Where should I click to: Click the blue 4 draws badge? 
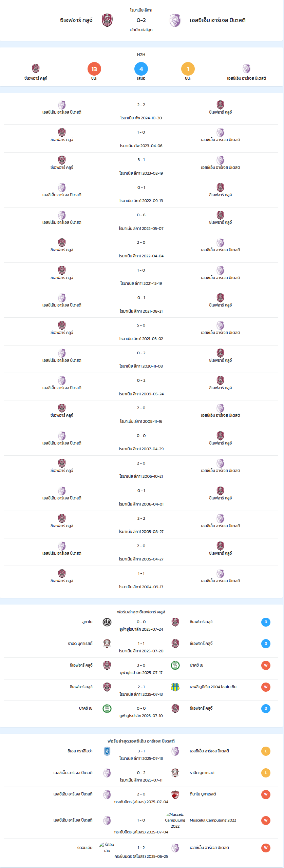click(x=141, y=69)
